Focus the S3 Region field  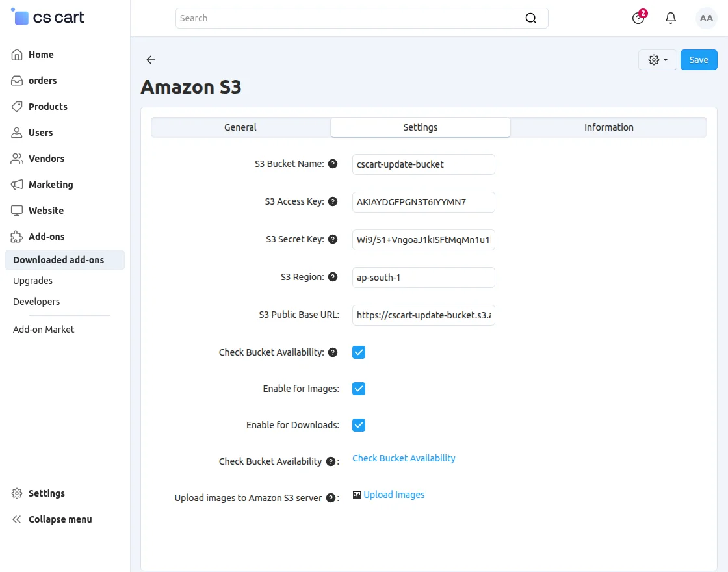point(423,277)
